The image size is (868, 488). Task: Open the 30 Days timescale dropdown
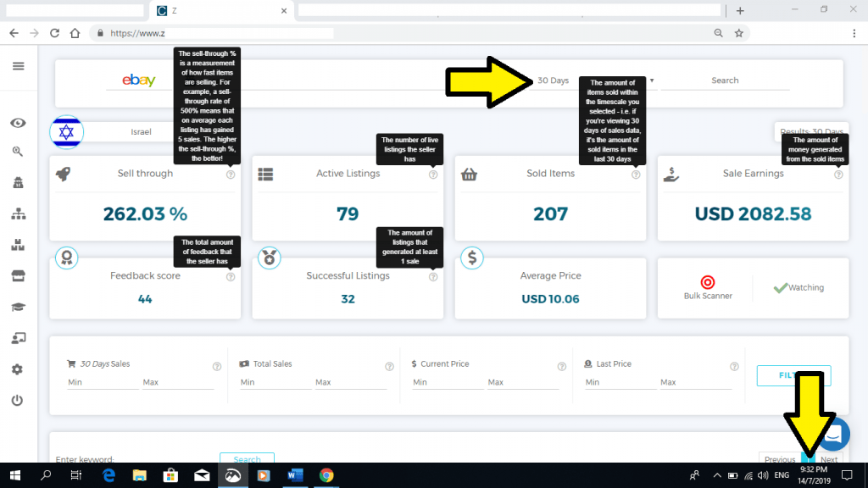593,80
